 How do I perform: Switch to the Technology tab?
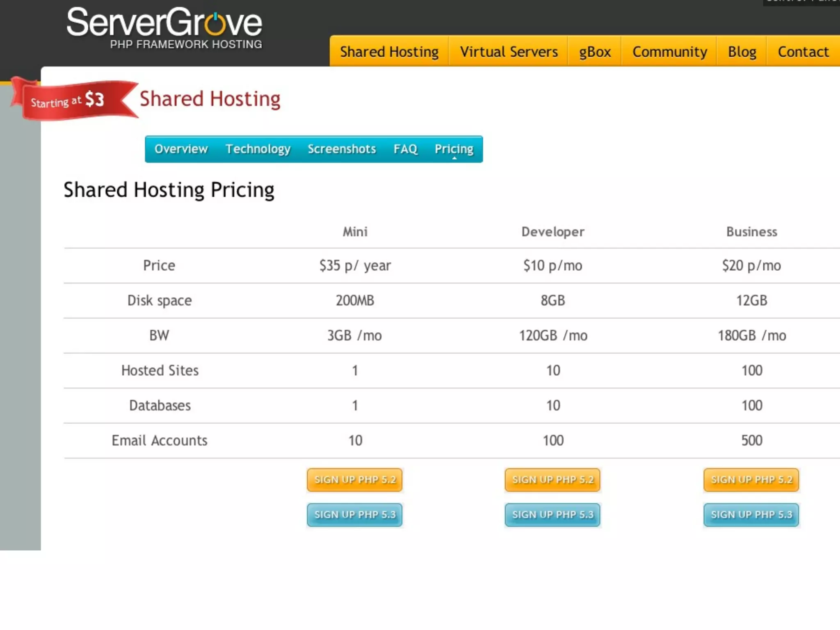258,149
